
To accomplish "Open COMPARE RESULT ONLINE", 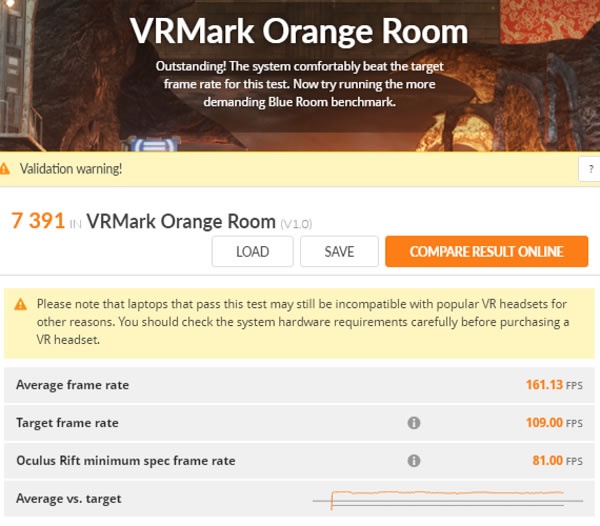I will point(486,251).
